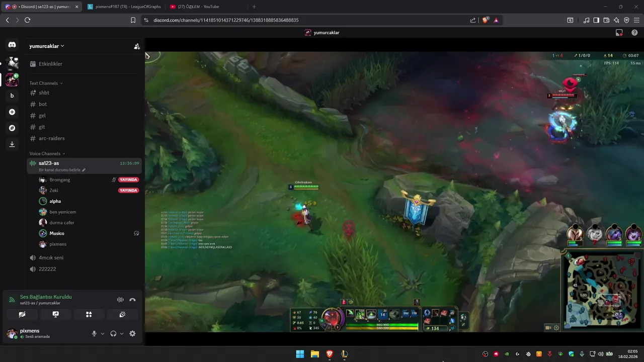The width and height of the screenshot is (644, 362).
Task: Watch Zeki's YAYINDA live stream badge
Action: point(128,191)
